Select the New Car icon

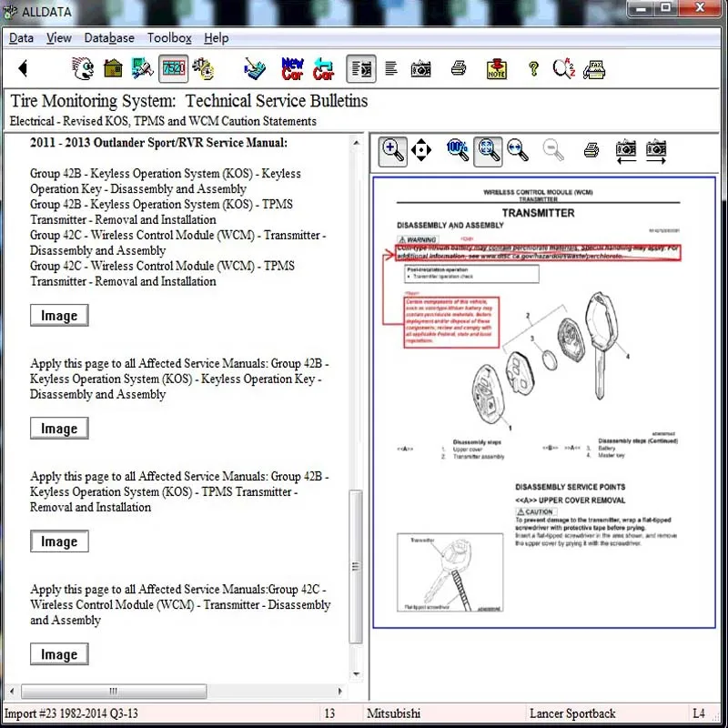(292, 69)
